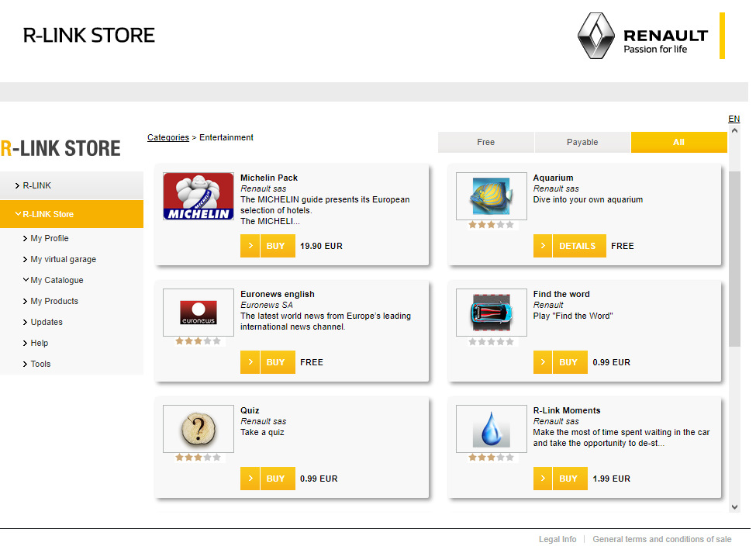
Task: Click the Find the word title
Action: [x=561, y=294]
